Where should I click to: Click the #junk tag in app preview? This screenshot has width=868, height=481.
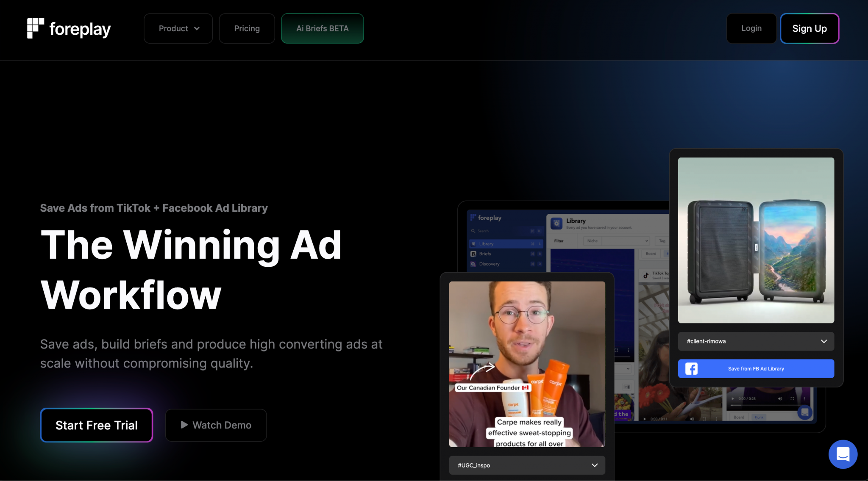759,417
